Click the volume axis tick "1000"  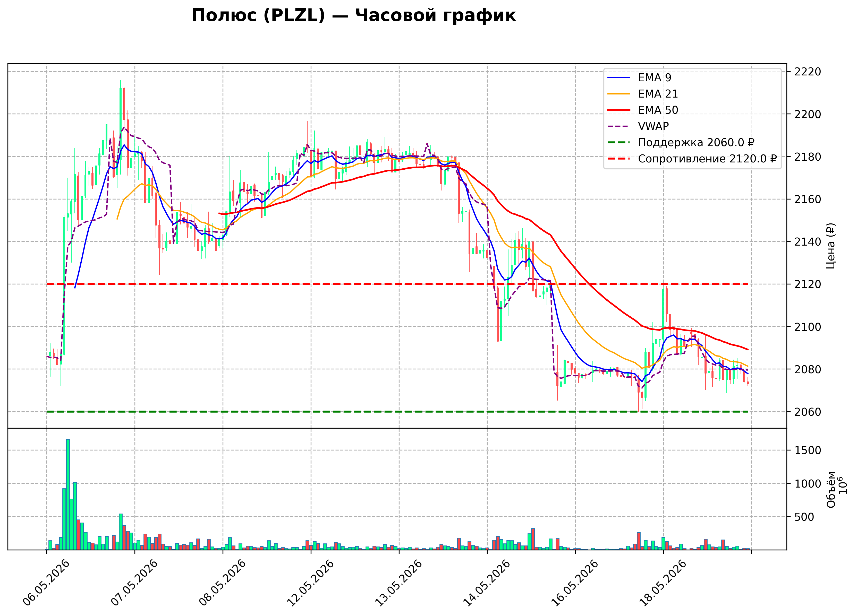click(808, 484)
